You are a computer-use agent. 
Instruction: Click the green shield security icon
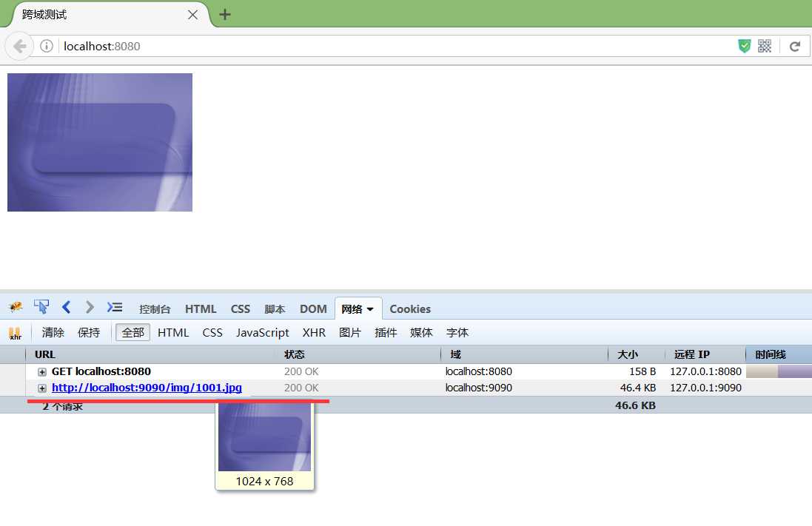click(x=744, y=46)
